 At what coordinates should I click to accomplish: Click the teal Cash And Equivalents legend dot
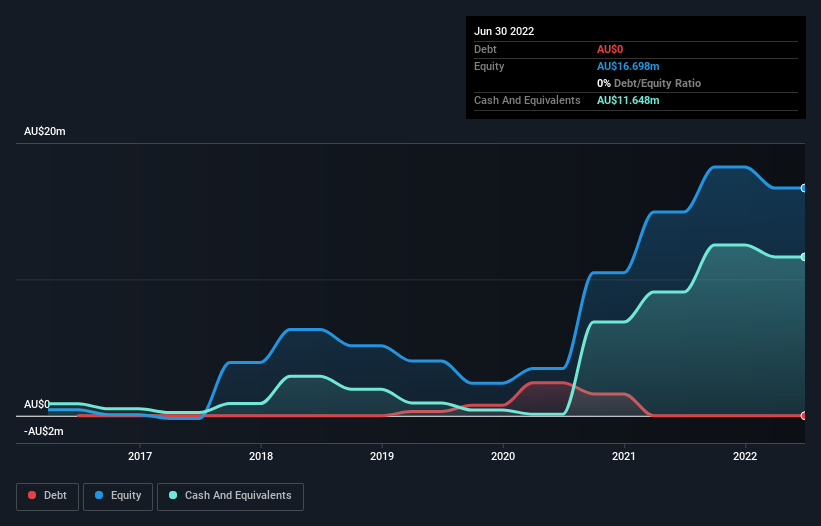click(173, 495)
